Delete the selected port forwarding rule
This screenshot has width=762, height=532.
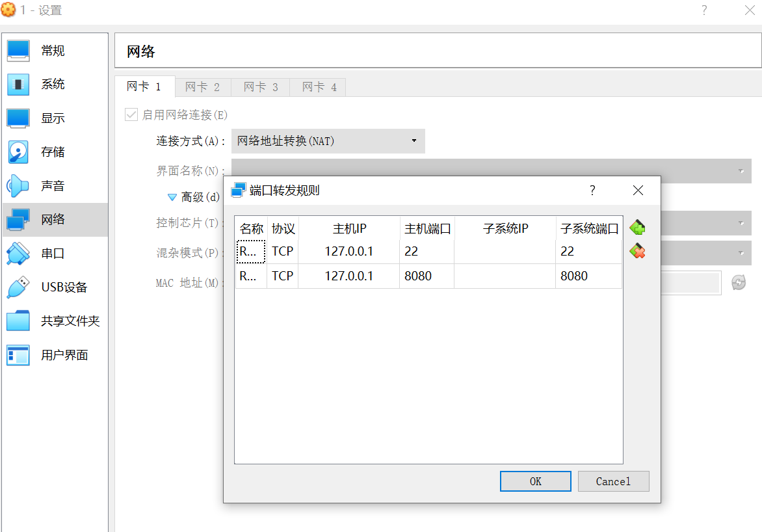pos(637,250)
